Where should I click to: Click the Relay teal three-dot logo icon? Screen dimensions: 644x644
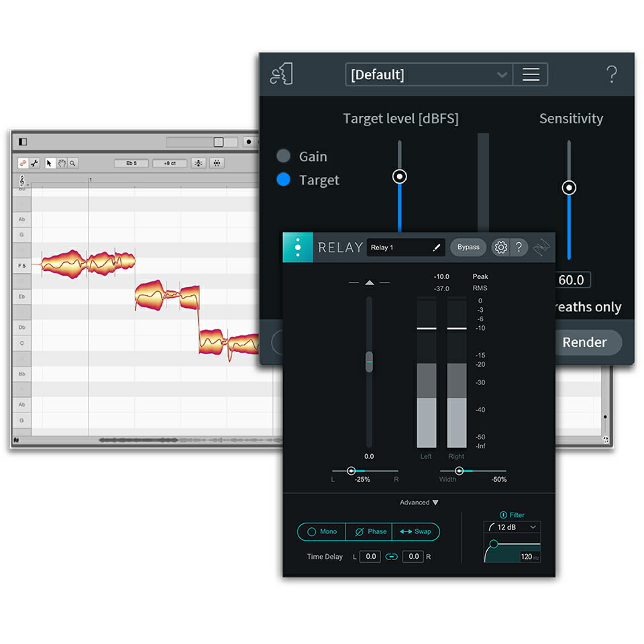298,248
